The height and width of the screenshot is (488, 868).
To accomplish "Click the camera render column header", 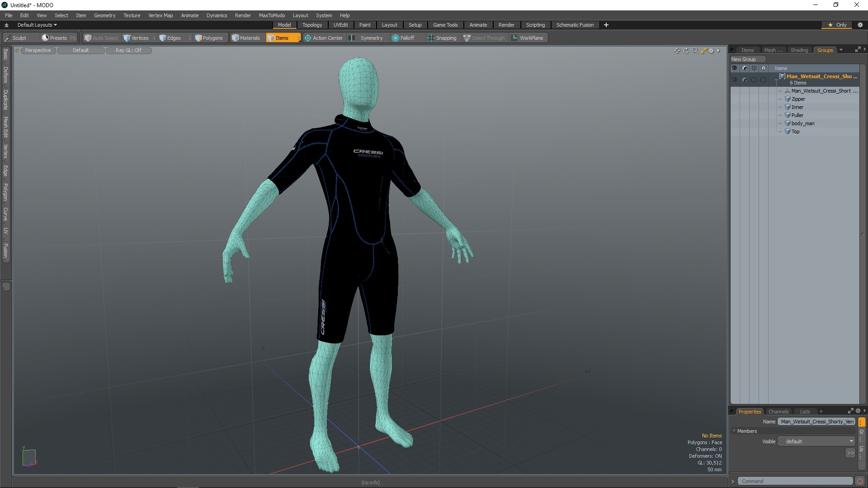I will [745, 68].
